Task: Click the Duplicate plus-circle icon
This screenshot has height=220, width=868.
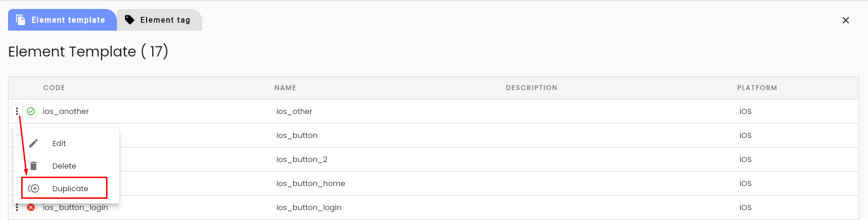Action: [33, 188]
